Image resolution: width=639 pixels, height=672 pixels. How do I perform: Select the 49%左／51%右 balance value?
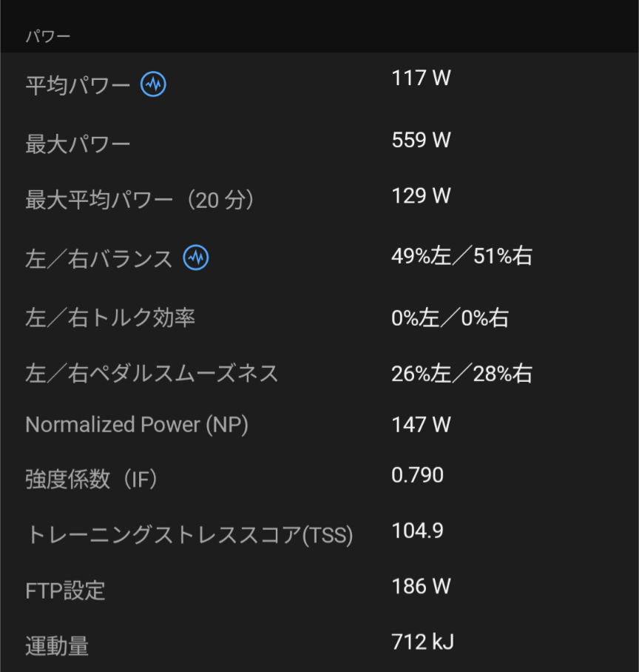click(461, 256)
